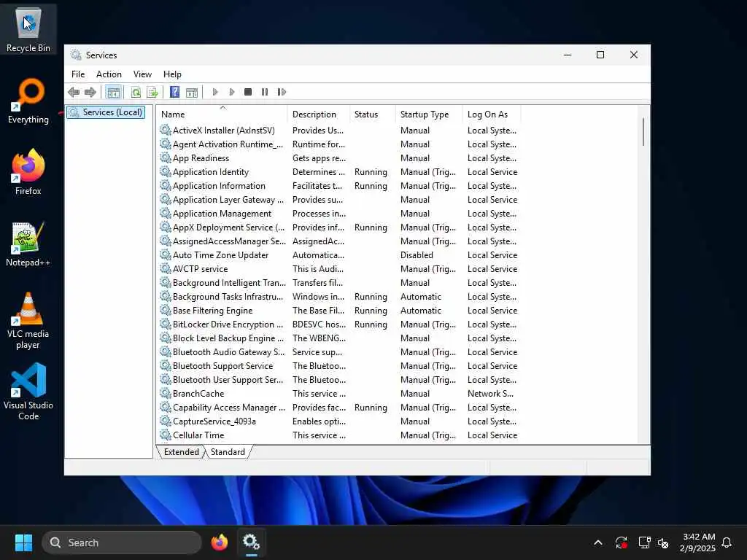The height and width of the screenshot is (560, 747).
Task: Click the Export List toolbar icon
Action: click(x=152, y=92)
